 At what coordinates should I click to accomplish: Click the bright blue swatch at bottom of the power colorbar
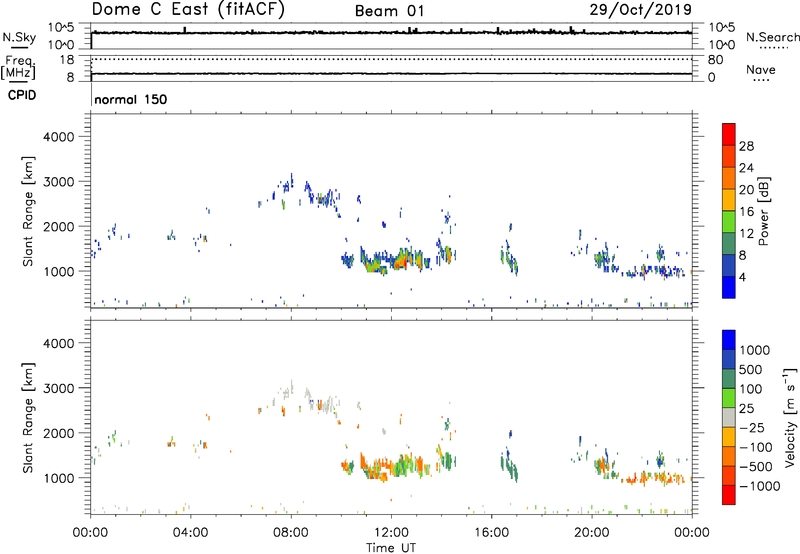tap(729, 287)
